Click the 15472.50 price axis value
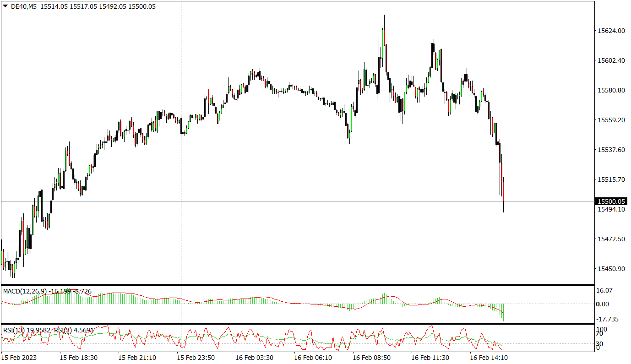The height and width of the screenshot is (364, 631). pyautogui.click(x=611, y=239)
